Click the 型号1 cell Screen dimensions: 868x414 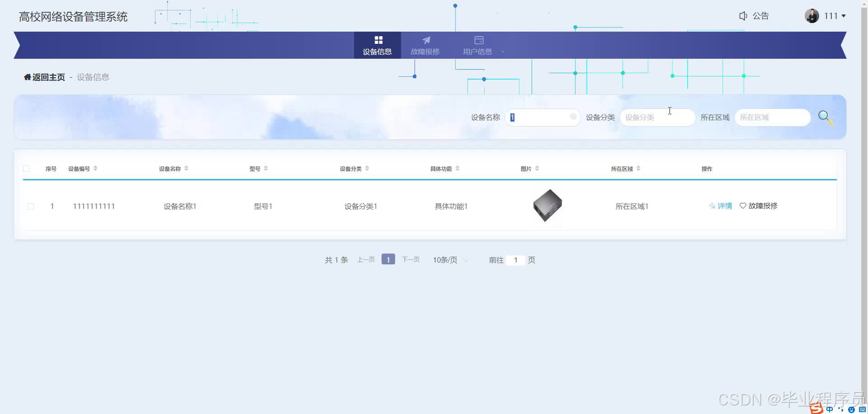263,207
